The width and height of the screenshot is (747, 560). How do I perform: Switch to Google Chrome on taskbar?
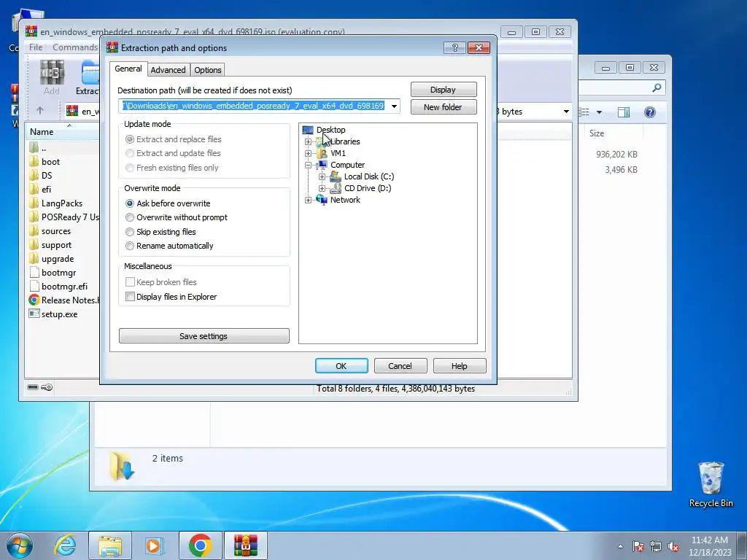point(200,545)
